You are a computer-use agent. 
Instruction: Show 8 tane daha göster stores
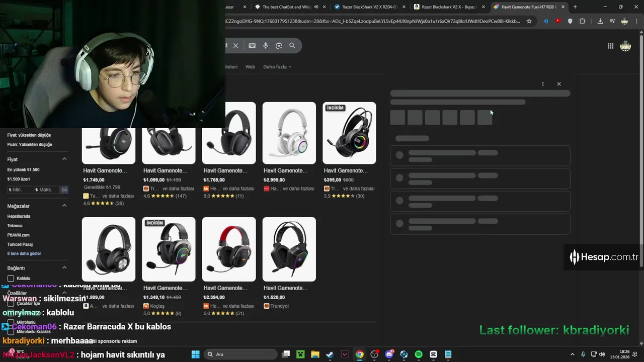pos(24,253)
